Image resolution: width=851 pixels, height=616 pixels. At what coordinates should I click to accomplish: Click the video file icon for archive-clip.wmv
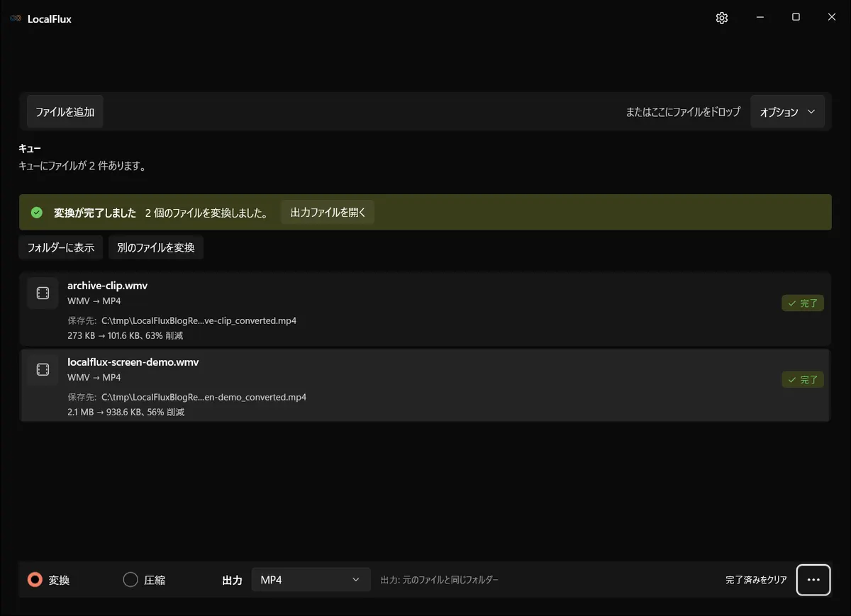click(43, 293)
